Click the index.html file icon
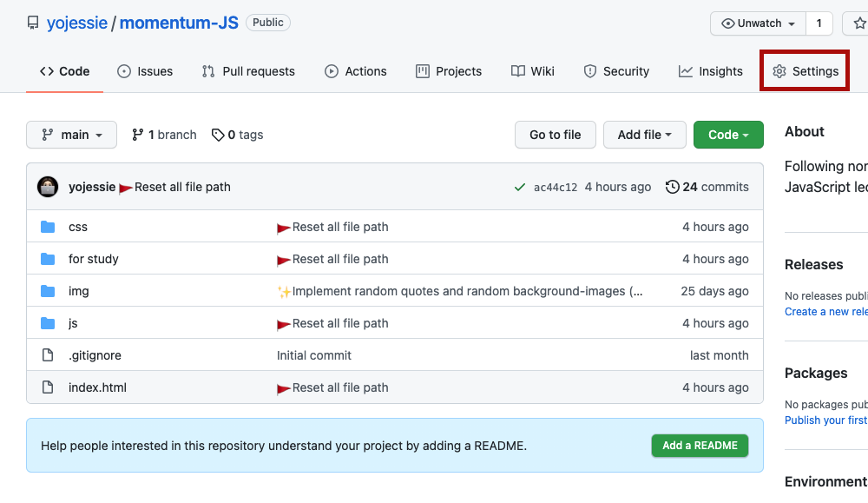Viewport: 868px width, 503px height. 48,387
